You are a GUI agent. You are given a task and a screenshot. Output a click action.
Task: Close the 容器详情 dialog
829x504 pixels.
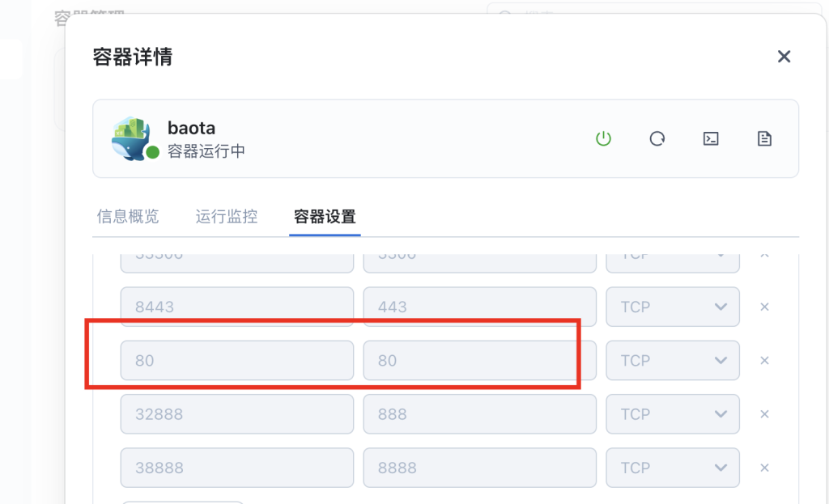[784, 57]
